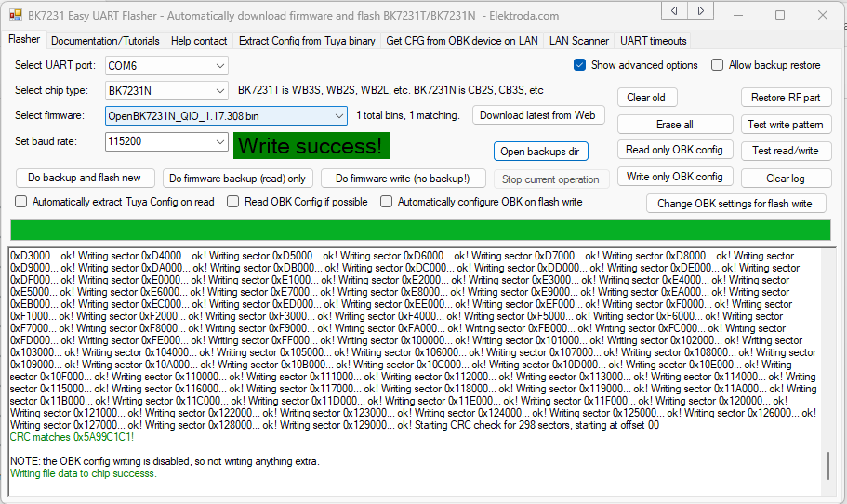Uncheck Show advanced options
Viewport: 847px width, 504px height.
[579, 65]
